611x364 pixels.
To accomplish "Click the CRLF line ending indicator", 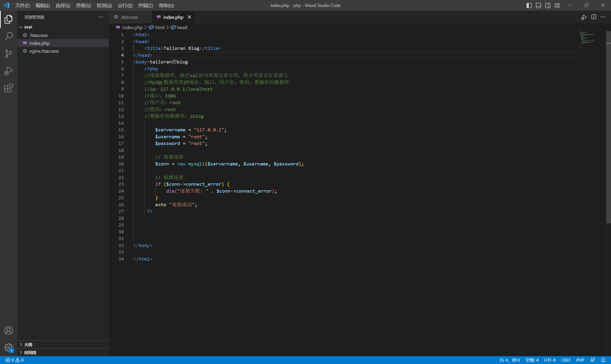I will [566, 360].
